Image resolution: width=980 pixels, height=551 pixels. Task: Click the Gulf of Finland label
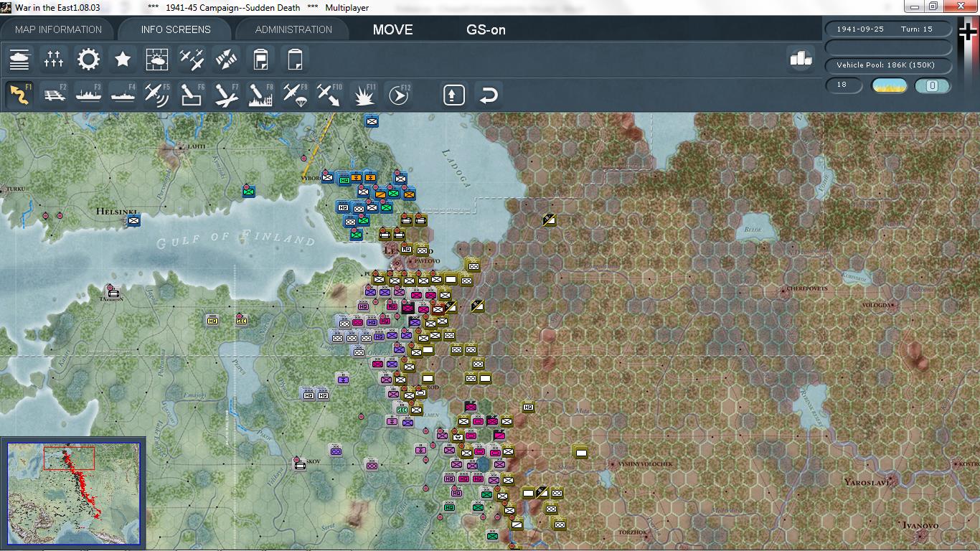point(235,239)
